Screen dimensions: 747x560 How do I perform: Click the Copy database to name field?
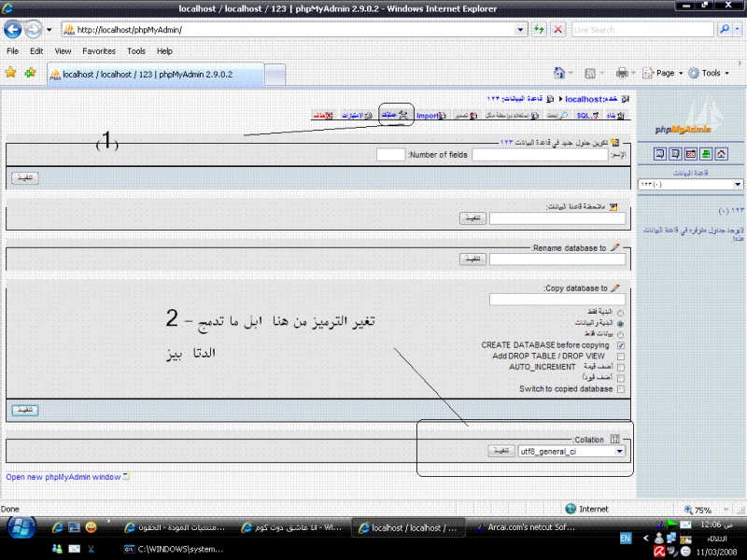(557, 300)
